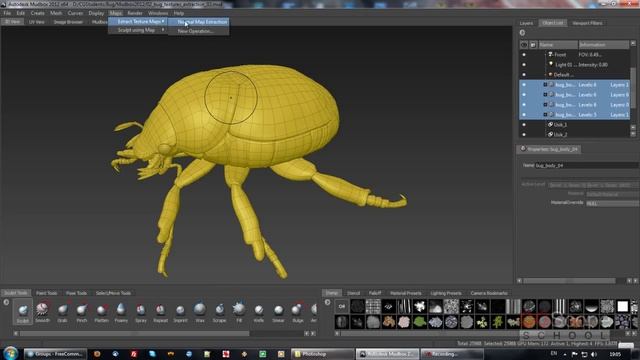Toggle visibility of Link_2 row
Image resolution: width=640 pixels, height=360 pixels.
524,134
